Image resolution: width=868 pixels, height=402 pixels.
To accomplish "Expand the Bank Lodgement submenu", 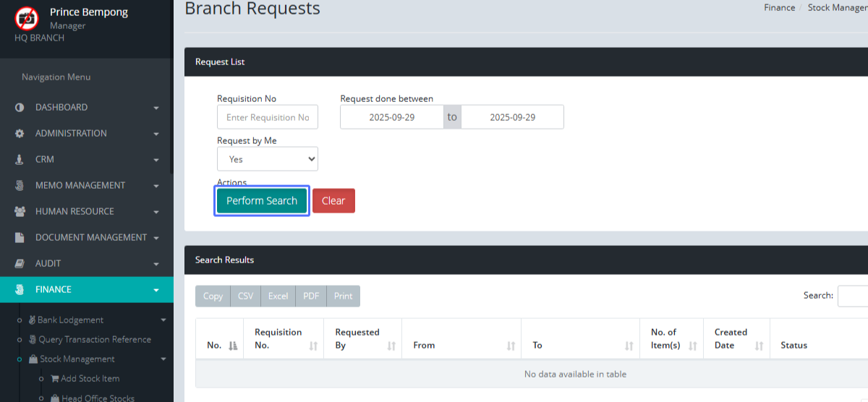I will coord(70,320).
